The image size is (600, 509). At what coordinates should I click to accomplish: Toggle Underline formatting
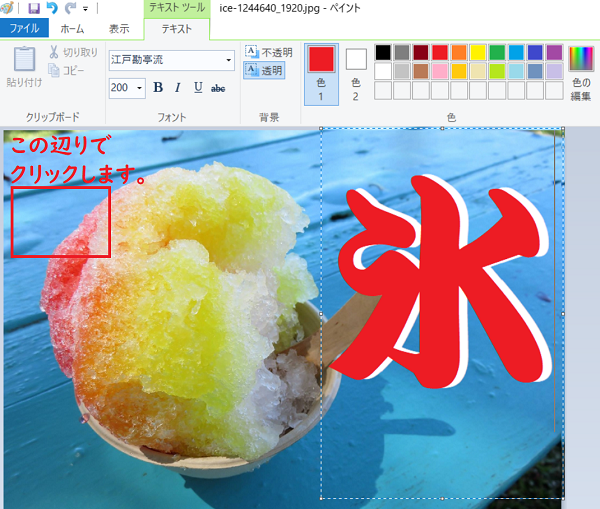coord(198,88)
